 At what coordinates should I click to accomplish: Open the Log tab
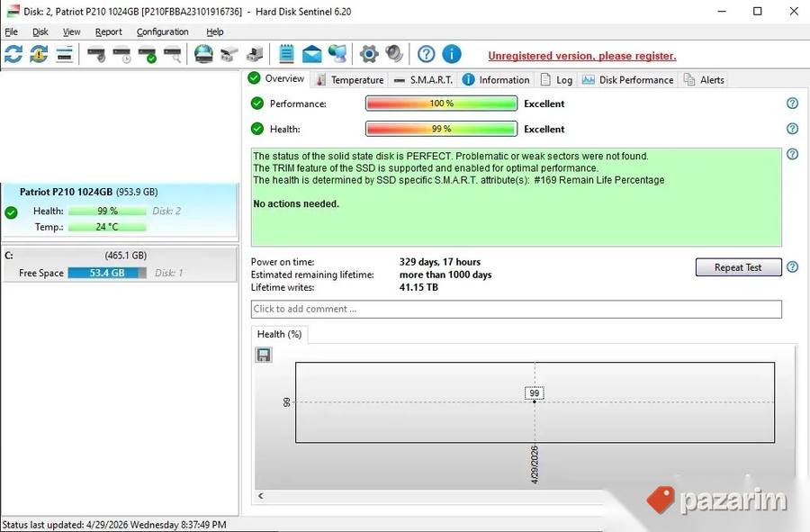tap(557, 80)
